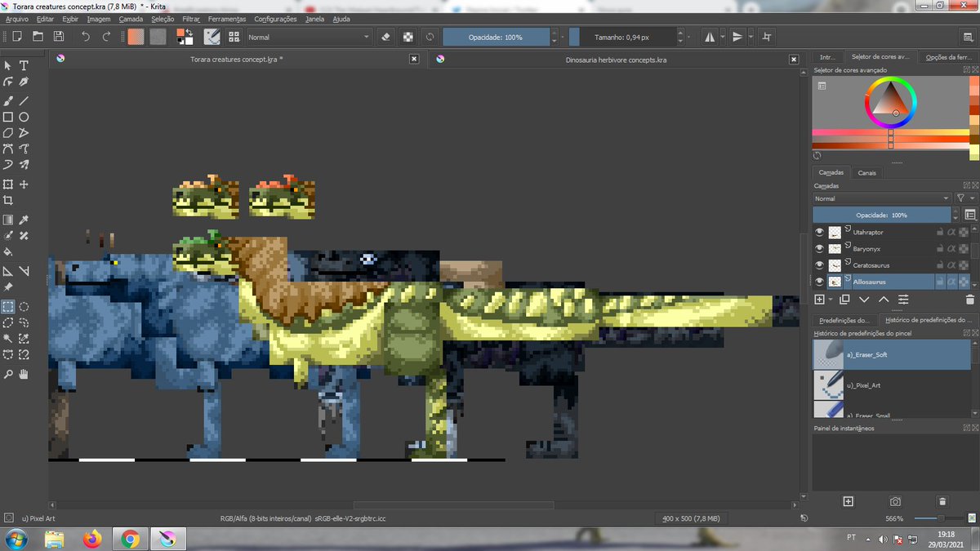The height and width of the screenshot is (551, 980).
Task: Select the Measure tool
Action: 24,271
